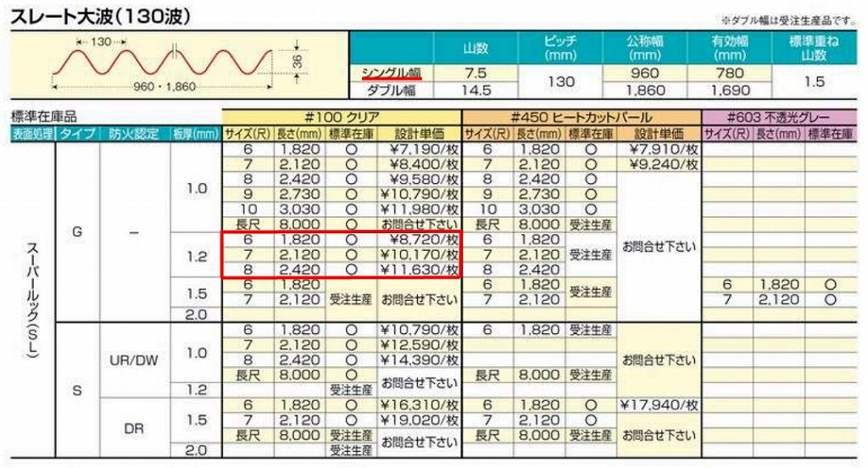Select the #603 不透光グレー column header
Viewport: 868px width, 468px height.
click(x=782, y=118)
